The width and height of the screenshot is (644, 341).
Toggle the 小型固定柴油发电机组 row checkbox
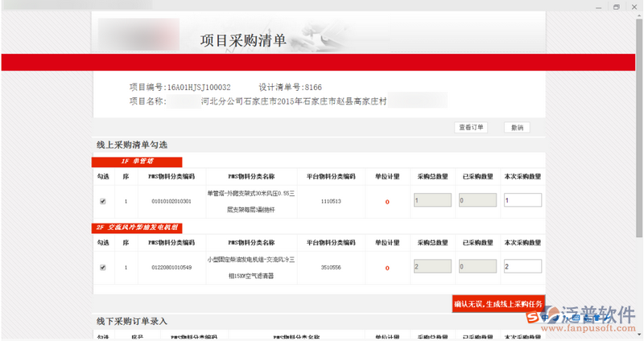point(102,267)
